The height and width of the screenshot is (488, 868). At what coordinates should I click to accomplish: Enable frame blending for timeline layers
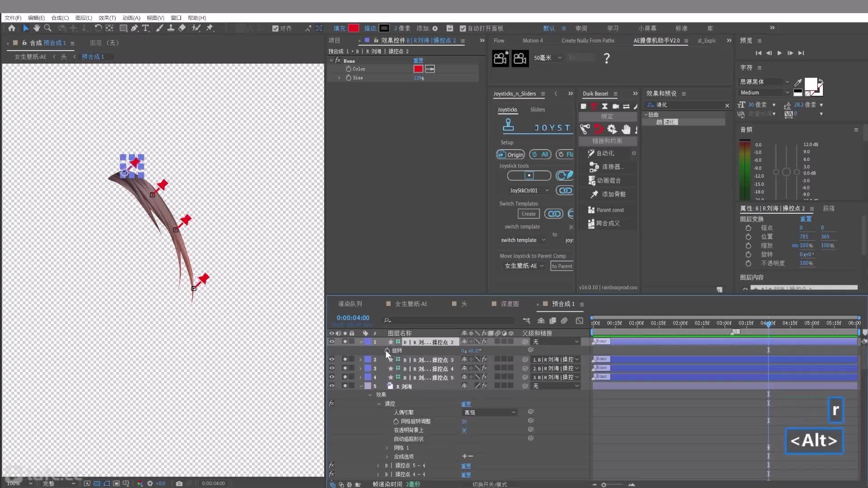(552, 320)
